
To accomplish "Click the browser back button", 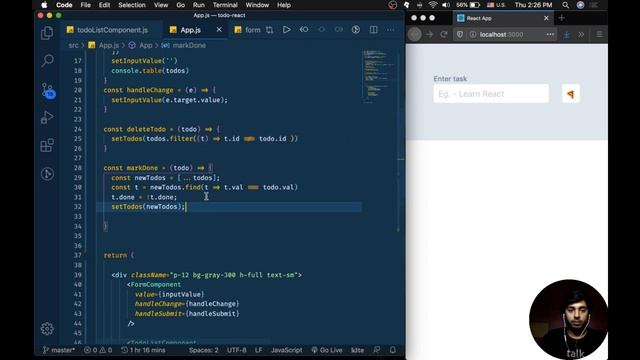I will click(x=415, y=34).
